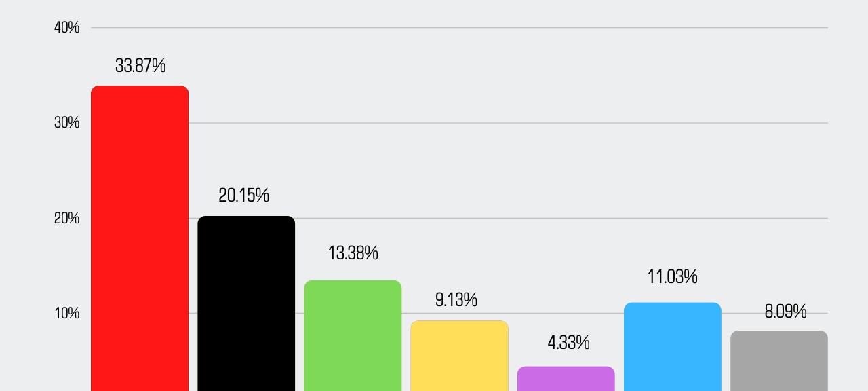Click the 4.33% value label

click(x=568, y=342)
